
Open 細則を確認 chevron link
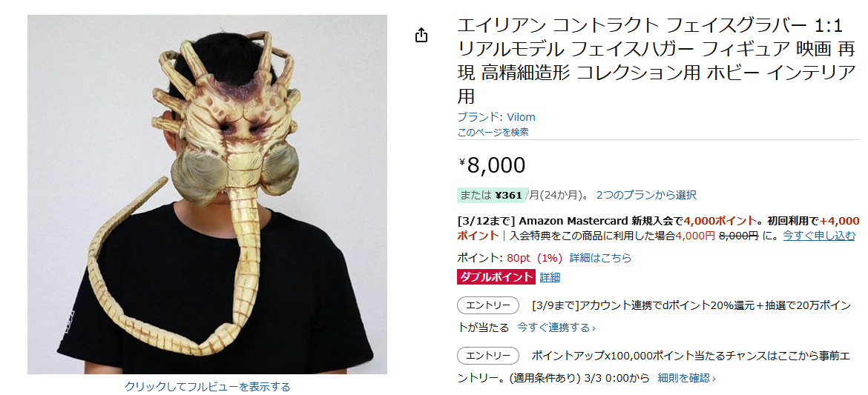[x=686, y=378]
